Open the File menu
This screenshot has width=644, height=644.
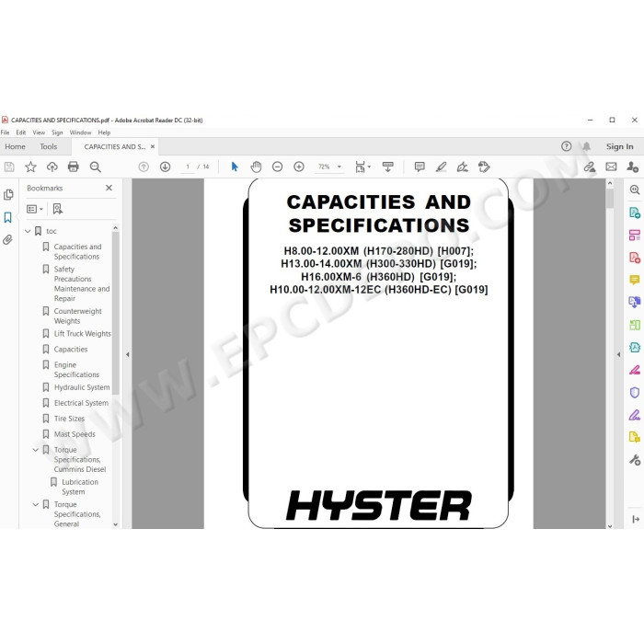(5, 132)
